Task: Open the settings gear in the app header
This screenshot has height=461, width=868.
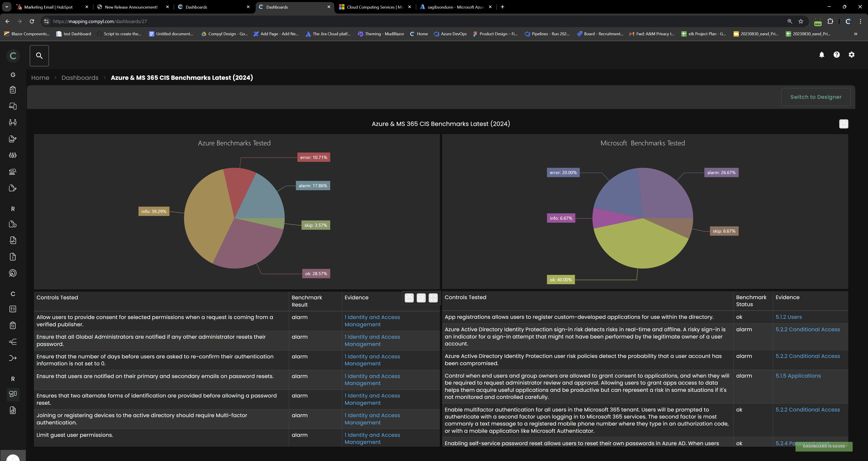Action: click(x=851, y=54)
